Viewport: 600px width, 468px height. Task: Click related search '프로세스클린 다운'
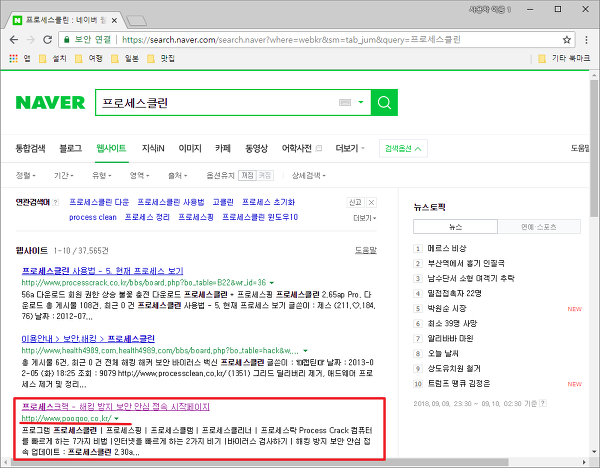[99, 202]
